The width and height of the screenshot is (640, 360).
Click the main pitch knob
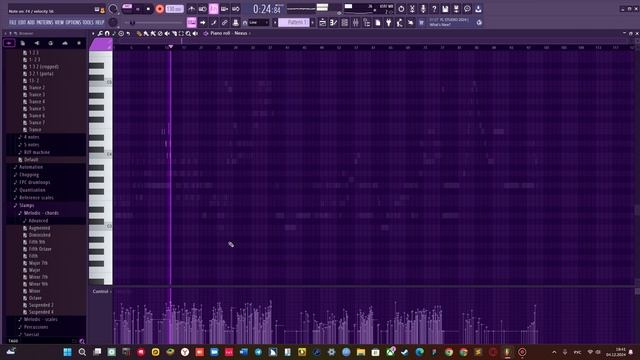[x=113, y=23]
